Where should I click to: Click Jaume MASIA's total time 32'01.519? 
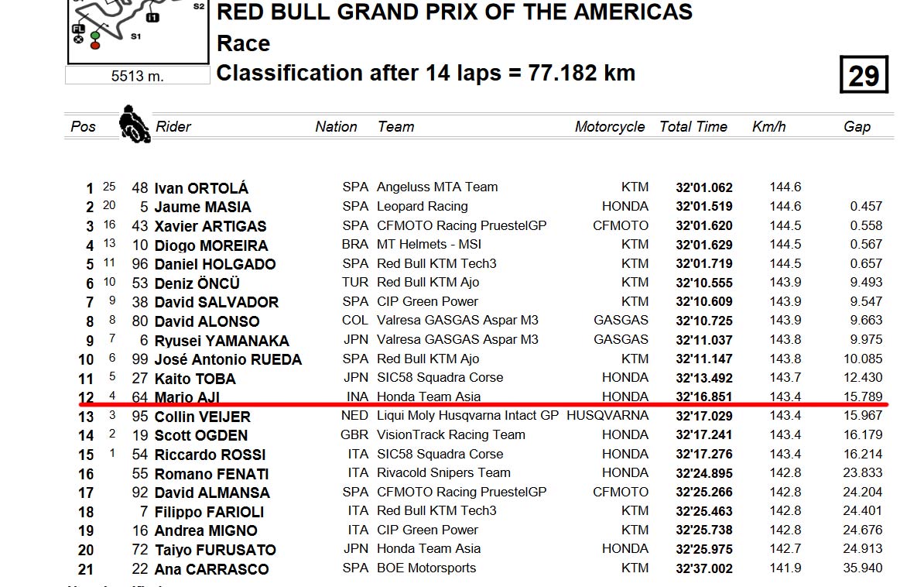pyautogui.click(x=704, y=207)
